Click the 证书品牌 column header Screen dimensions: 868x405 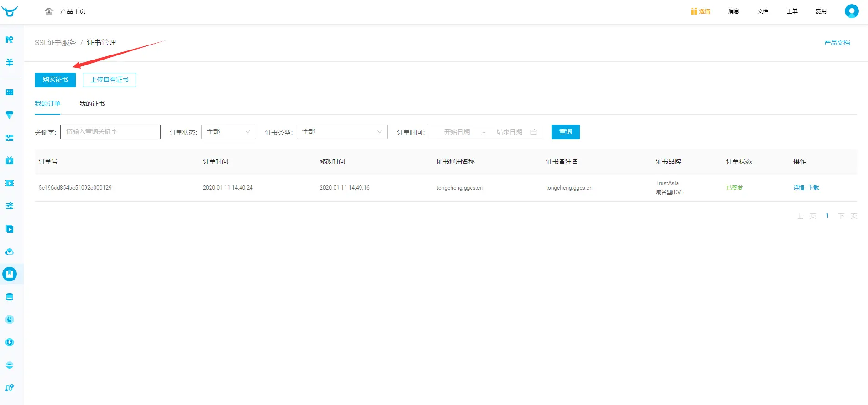tap(668, 161)
